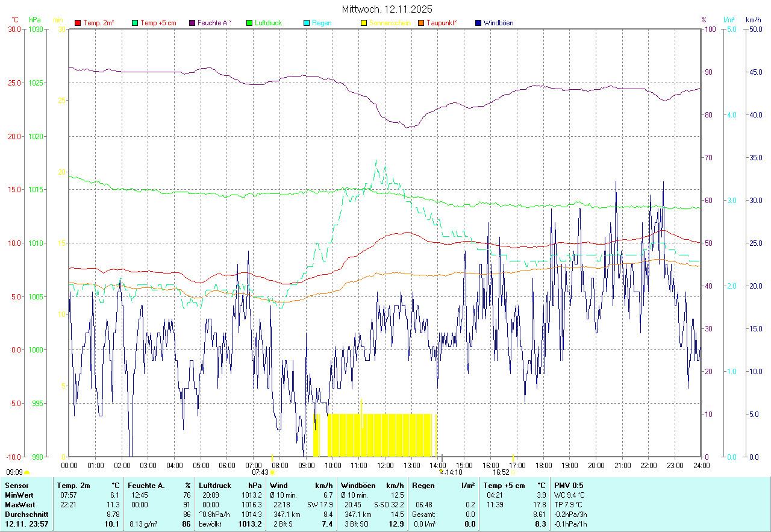Click the PMV 0:5 header in table
The width and height of the screenshot is (771, 532).
pyautogui.click(x=569, y=485)
